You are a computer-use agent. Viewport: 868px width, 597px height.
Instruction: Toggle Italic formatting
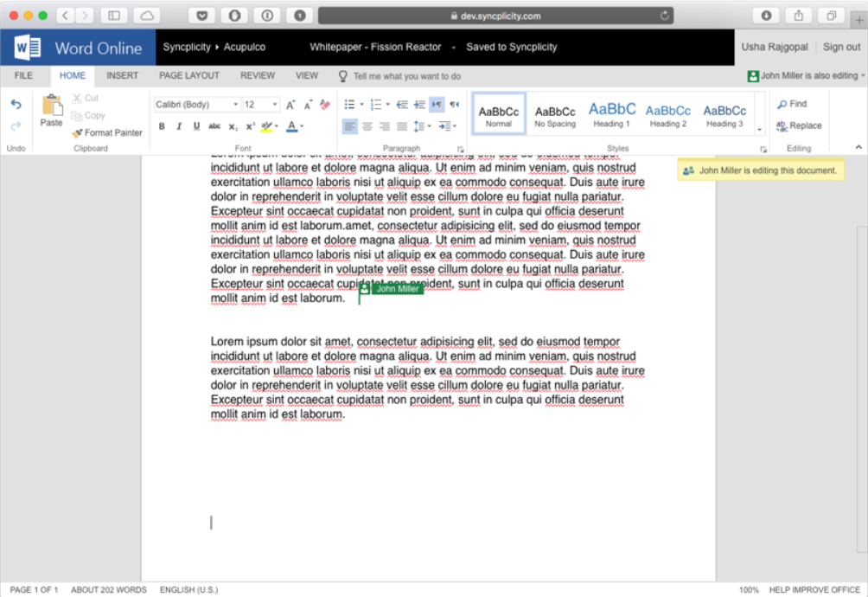[x=179, y=126]
